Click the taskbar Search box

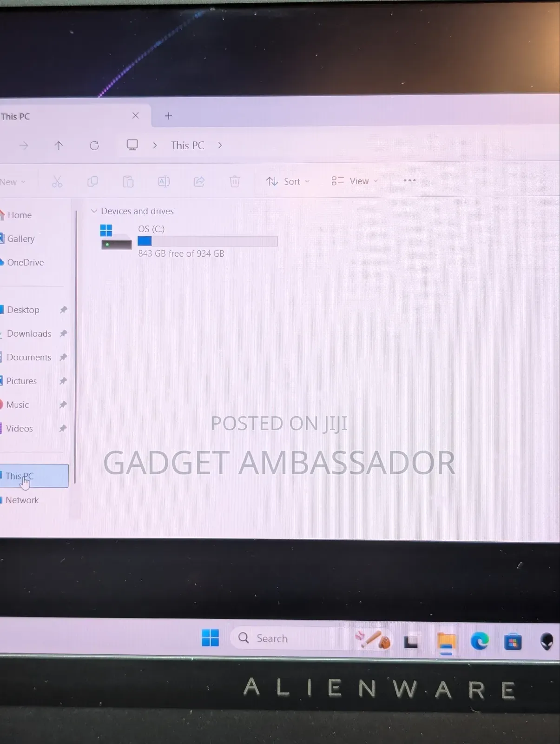tap(311, 638)
